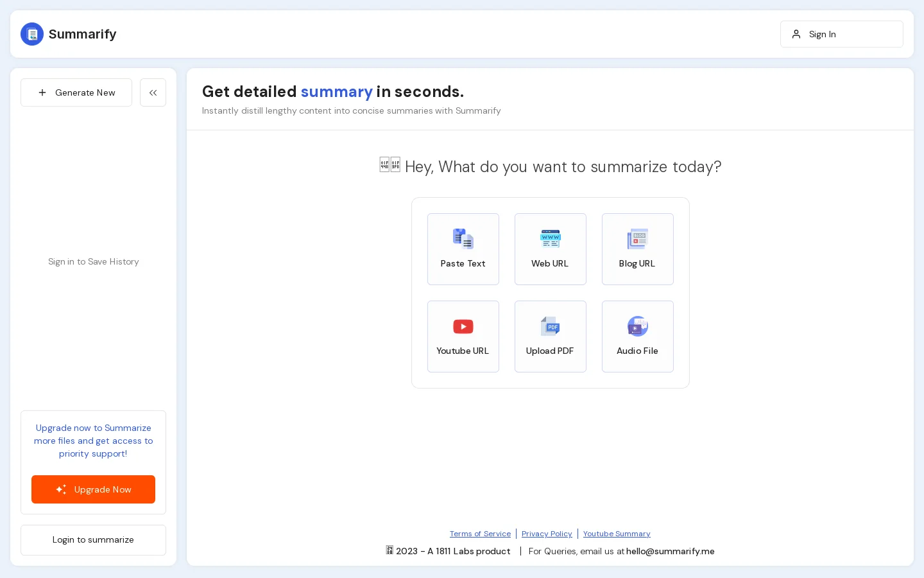Screen dimensions: 924x578
Task: Click the orange Upgrade Now button
Action: (x=93, y=489)
